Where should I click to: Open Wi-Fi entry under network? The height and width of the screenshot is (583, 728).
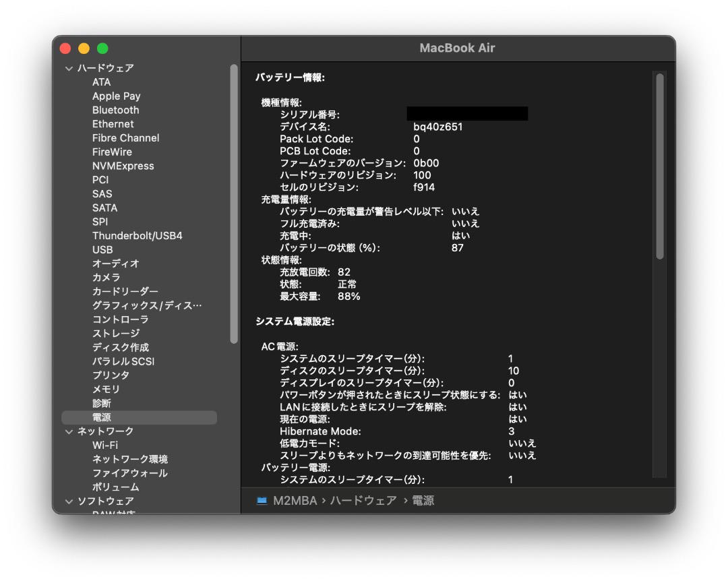pos(105,445)
